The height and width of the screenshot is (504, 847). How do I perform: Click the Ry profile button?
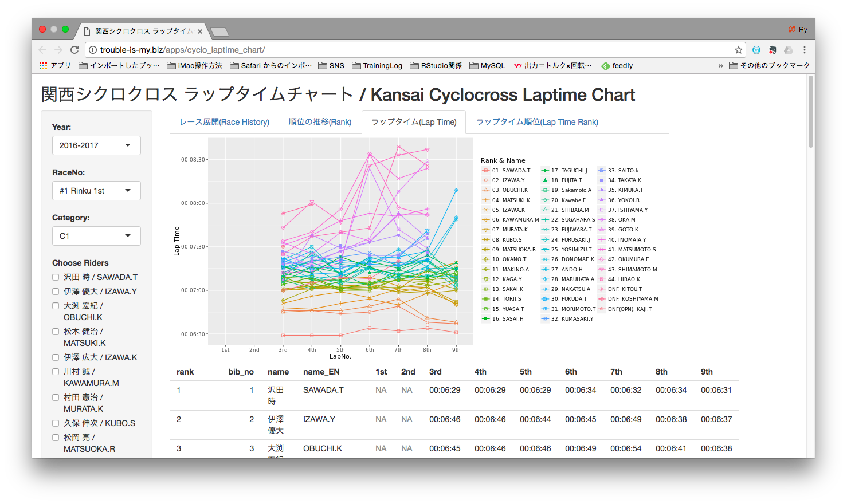[x=798, y=30]
